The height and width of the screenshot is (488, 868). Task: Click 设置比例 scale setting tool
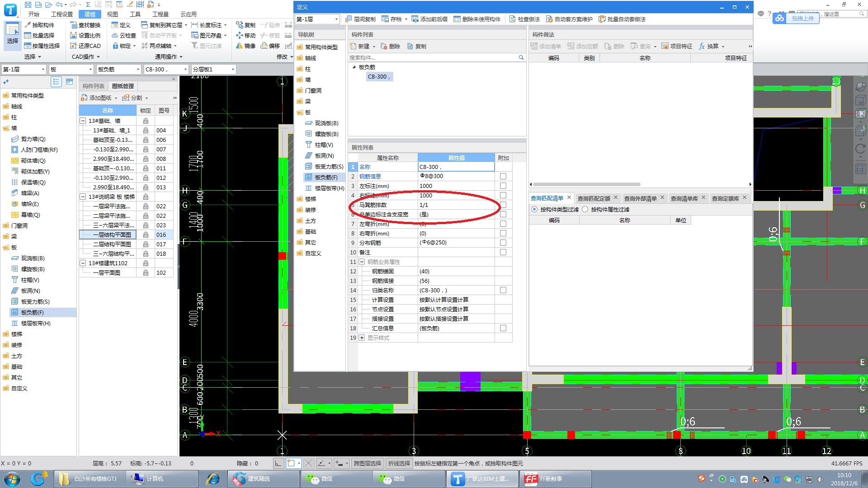pyautogui.click(x=85, y=35)
